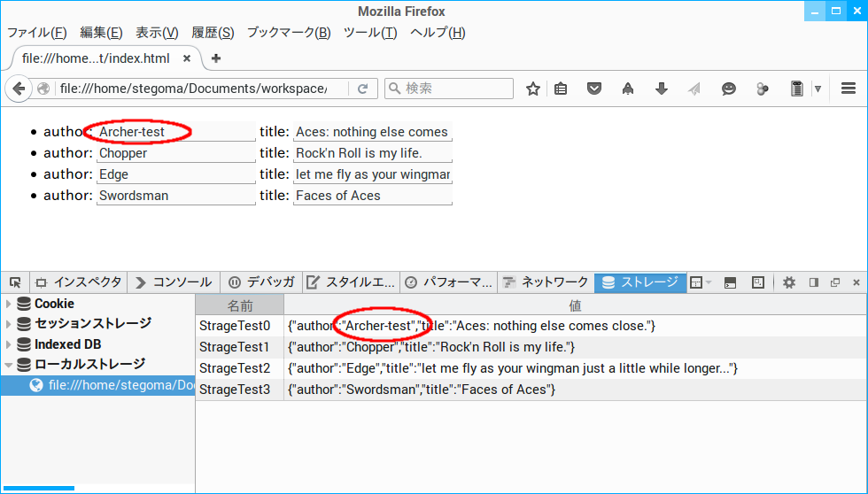Click the rocket toolbar icon
Screen dimensions: 868x494
pos(628,89)
